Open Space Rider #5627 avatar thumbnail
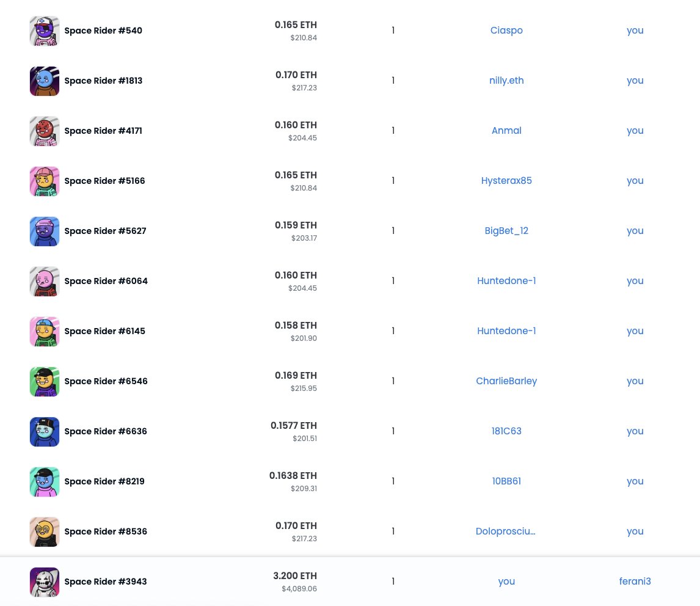The image size is (700, 606). pyautogui.click(x=44, y=232)
